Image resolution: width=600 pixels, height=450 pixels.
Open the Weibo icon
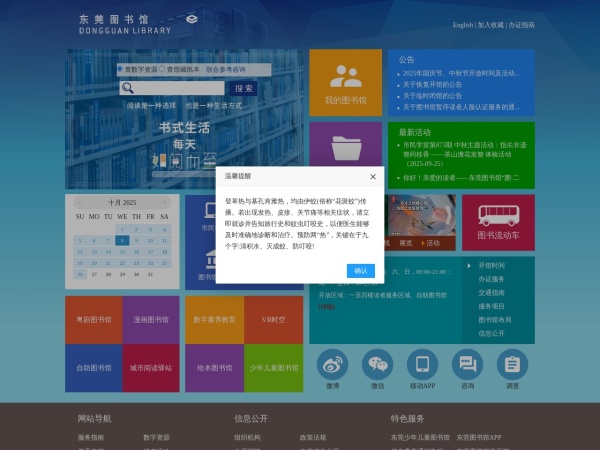coord(333,364)
